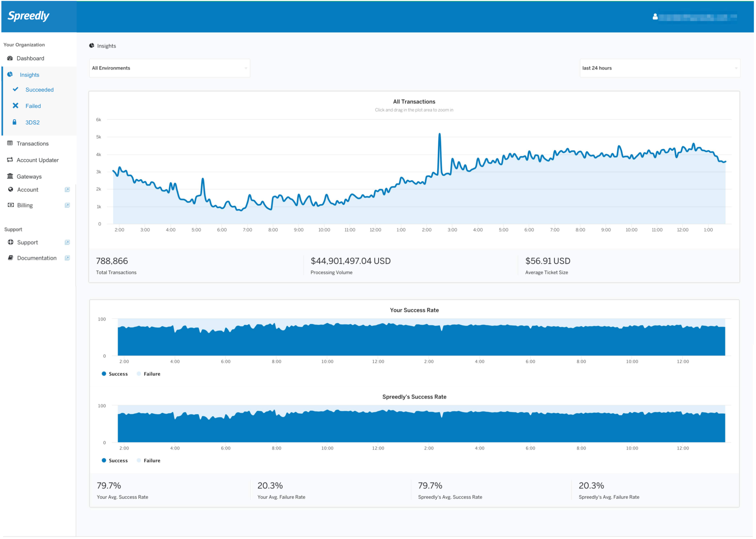The image size is (756, 539).
Task: Click the Gateways bank building icon
Action: coord(10,177)
